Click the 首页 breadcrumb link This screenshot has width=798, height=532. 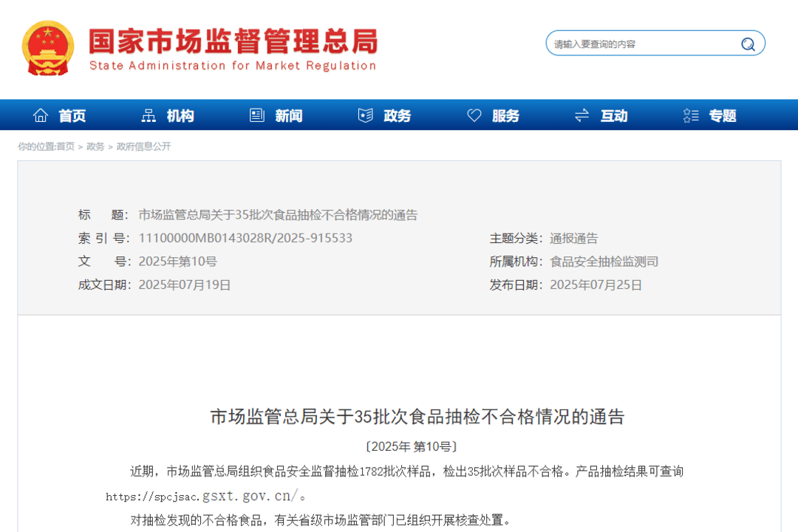click(65, 146)
